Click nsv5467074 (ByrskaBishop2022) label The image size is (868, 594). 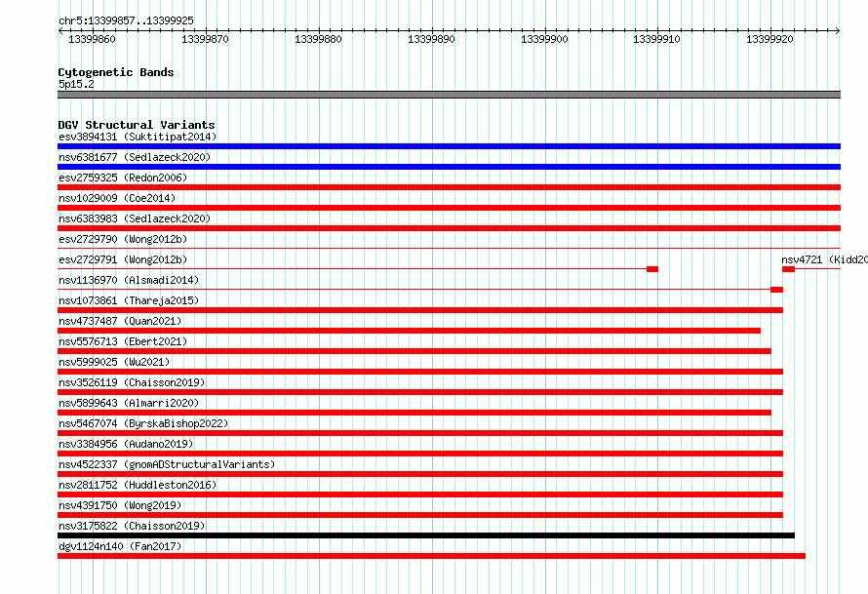tap(143, 423)
